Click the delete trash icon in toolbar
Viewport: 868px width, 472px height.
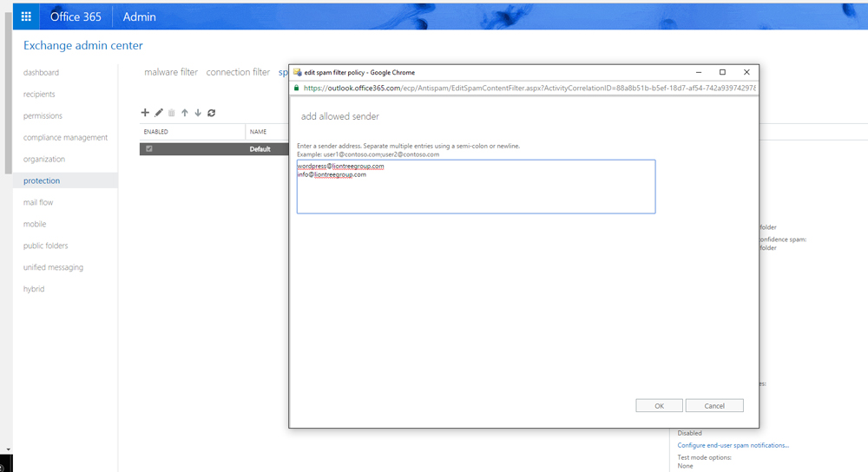click(172, 113)
